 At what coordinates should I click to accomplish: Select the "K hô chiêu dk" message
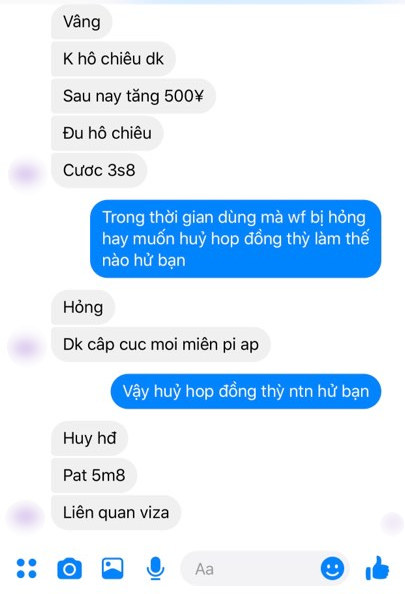point(113,59)
